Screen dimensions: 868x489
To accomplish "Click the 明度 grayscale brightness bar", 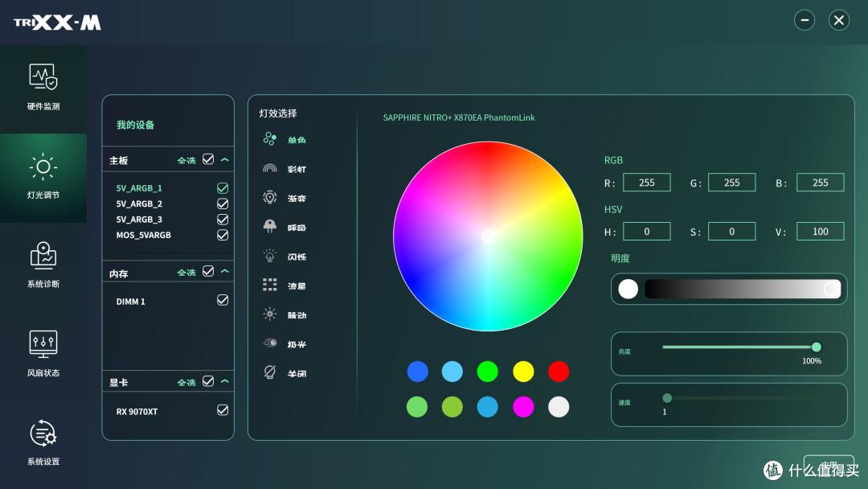I will click(x=743, y=289).
